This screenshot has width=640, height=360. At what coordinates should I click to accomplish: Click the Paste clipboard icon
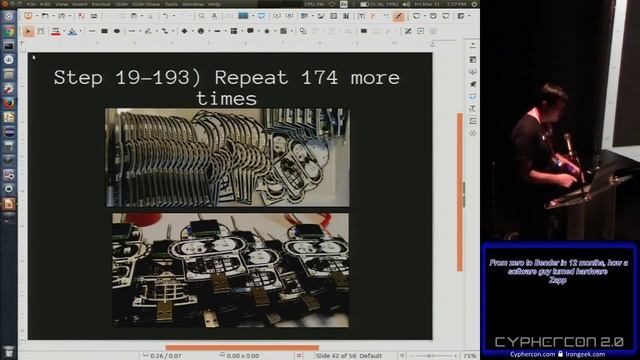point(134,16)
